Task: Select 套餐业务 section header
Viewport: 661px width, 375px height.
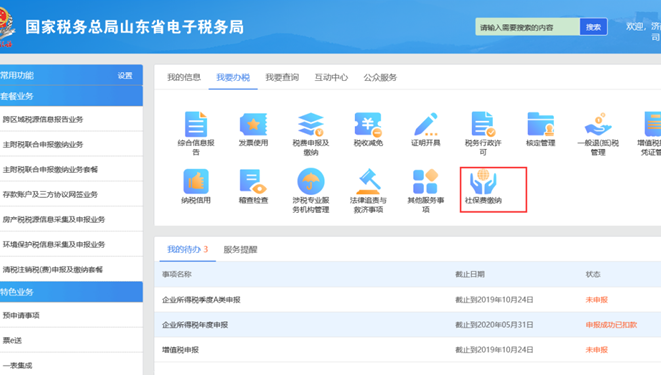Action: click(71, 96)
